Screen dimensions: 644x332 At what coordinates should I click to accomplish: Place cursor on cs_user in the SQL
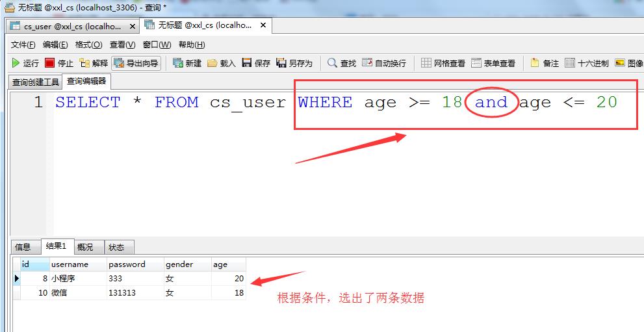click(248, 103)
